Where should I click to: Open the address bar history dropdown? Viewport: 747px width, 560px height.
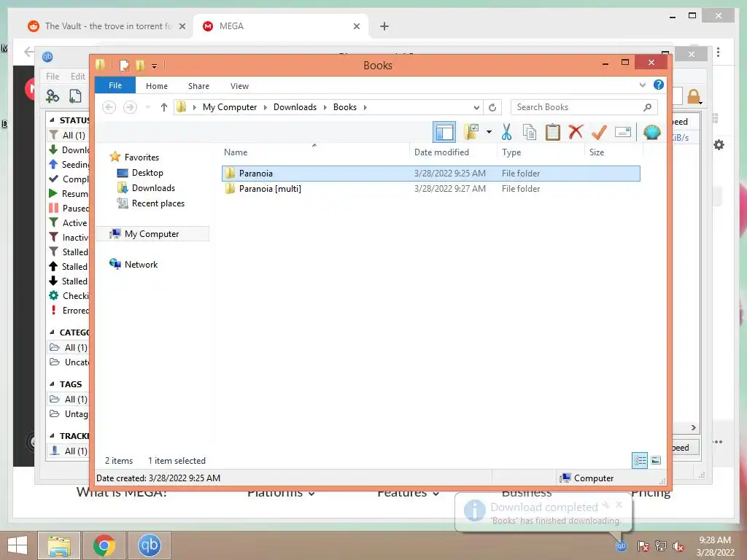pyautogui.click(x=476, y=107)
